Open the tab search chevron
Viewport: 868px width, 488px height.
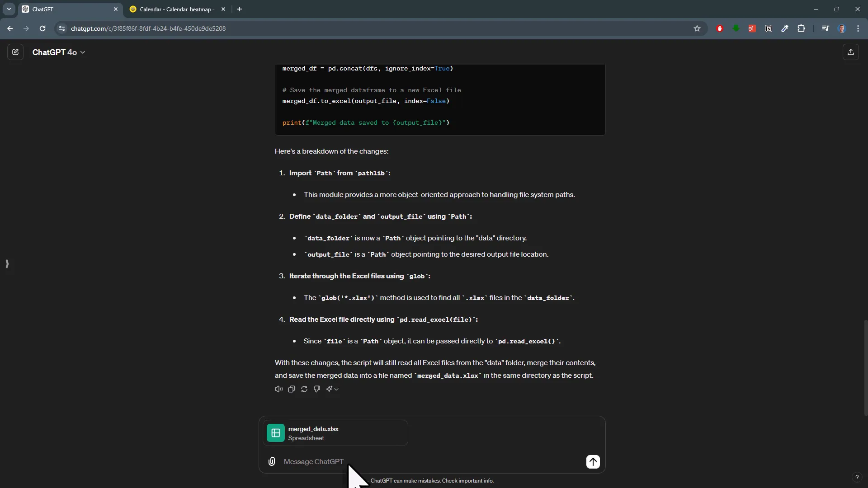[9, 9]
